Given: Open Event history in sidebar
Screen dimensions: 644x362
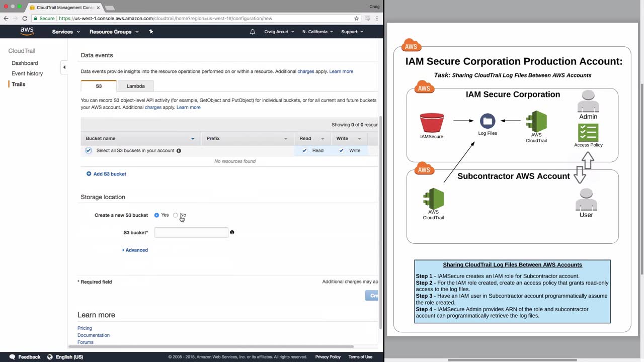Looking at the screenshot, I should coord(27,73).
